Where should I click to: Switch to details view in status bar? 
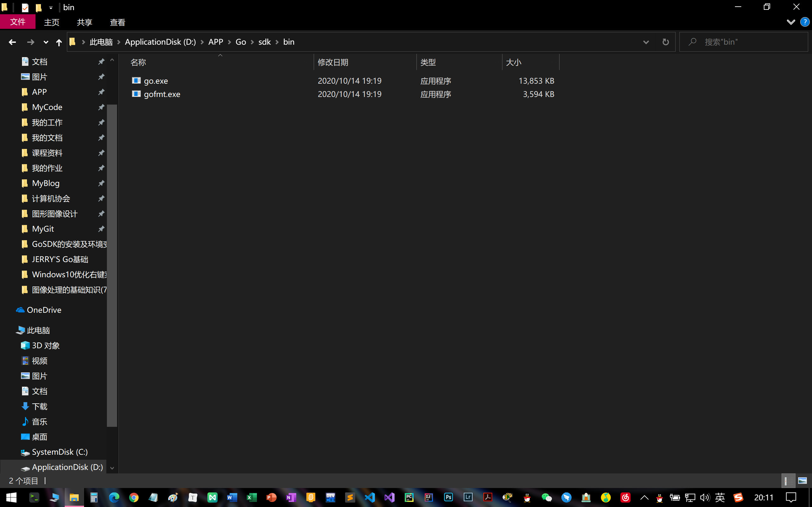point(788,480)
